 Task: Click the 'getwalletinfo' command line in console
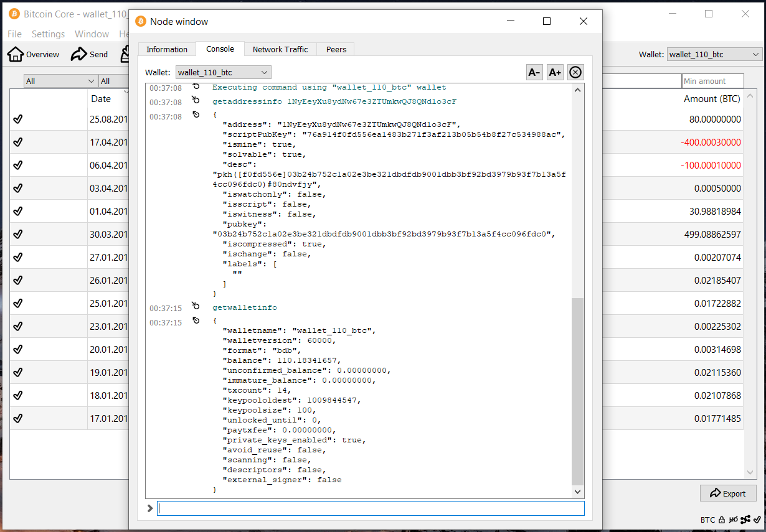(245, 307)
